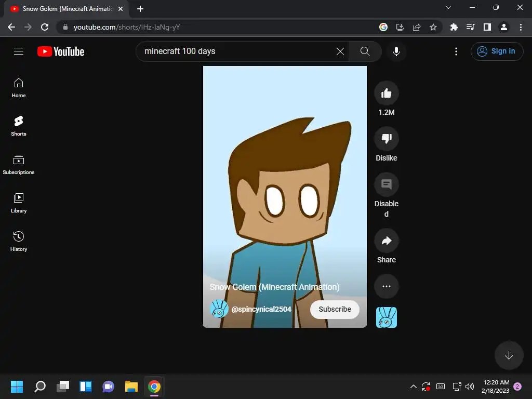Screen dimensions: 532x399
Task: Show hidden system tray icons
Action: 413,387
